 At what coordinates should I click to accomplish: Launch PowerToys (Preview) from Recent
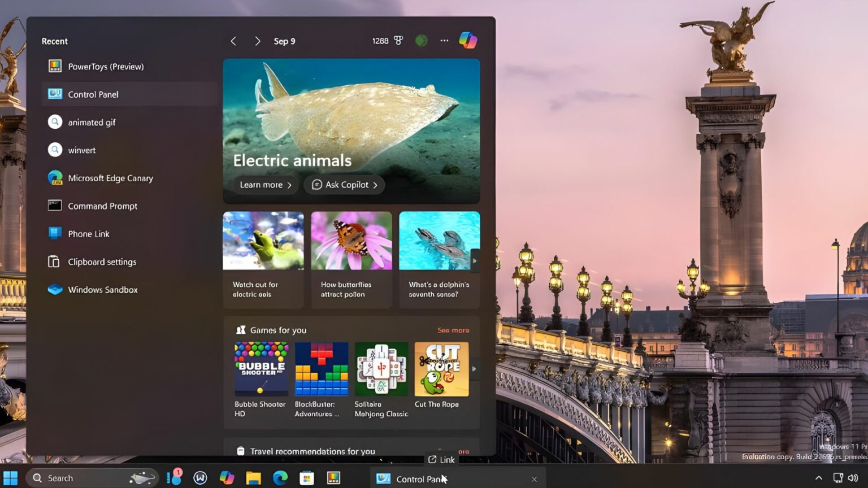point(106,66)
